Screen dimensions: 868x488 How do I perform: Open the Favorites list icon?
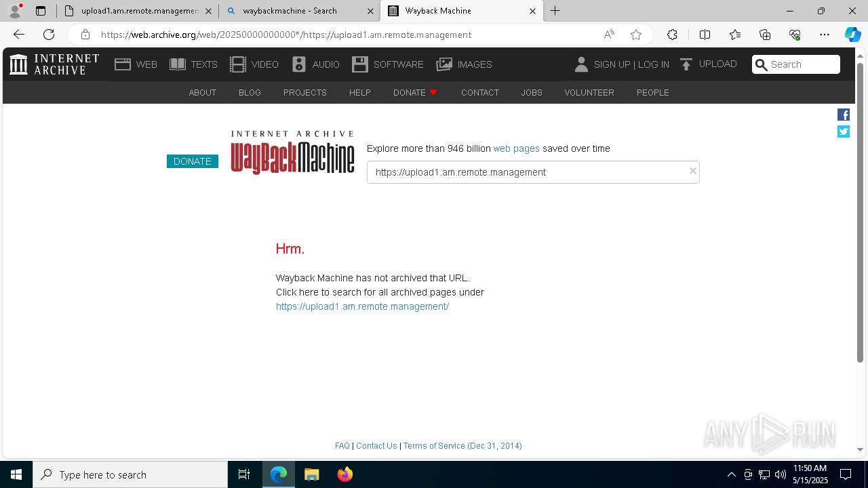point(735,35)
